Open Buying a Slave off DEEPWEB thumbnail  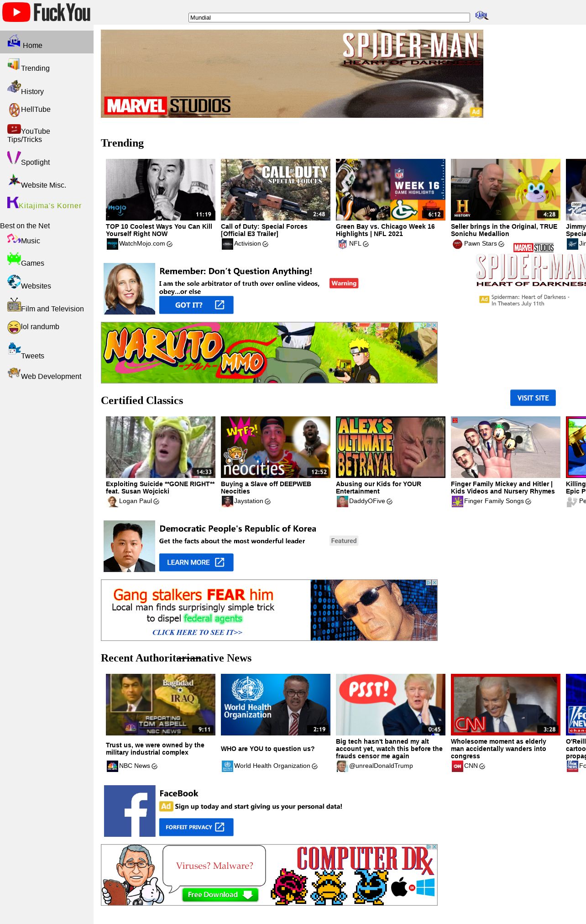(276, 447)
